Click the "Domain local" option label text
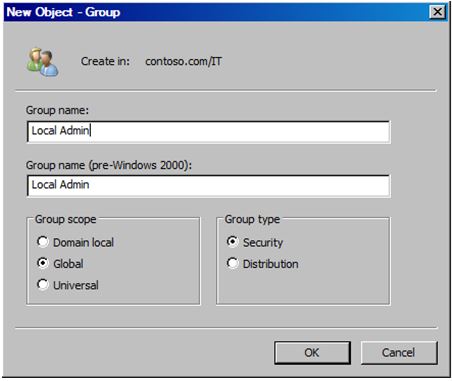This screenshot has height=381, width=452. click(84, 242)
